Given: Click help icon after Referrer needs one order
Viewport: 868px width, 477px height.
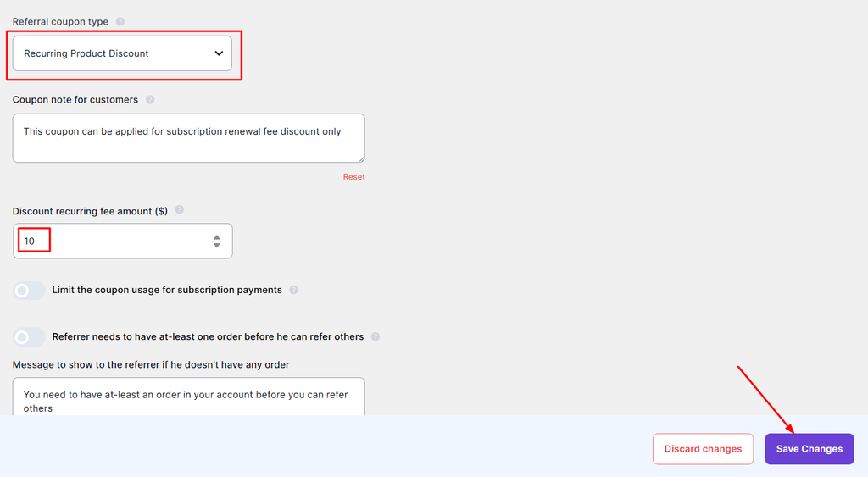Looking at the screenshot, I should 376,336.
